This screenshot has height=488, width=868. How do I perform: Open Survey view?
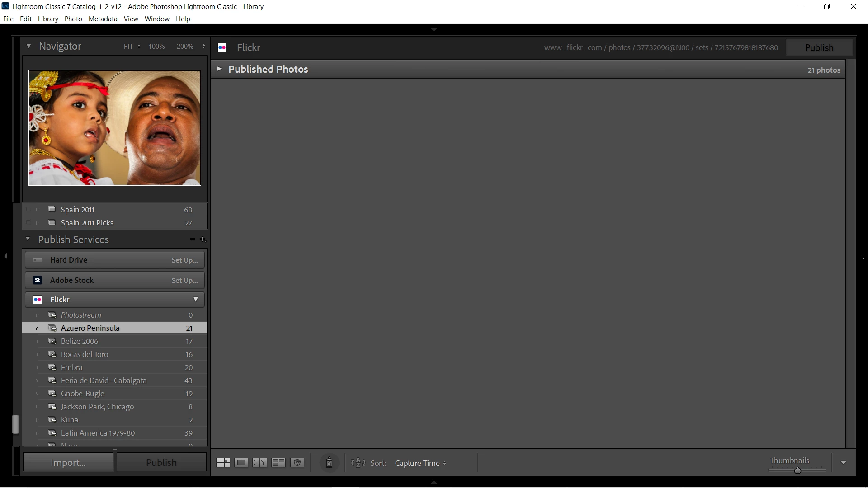point(278,463)
